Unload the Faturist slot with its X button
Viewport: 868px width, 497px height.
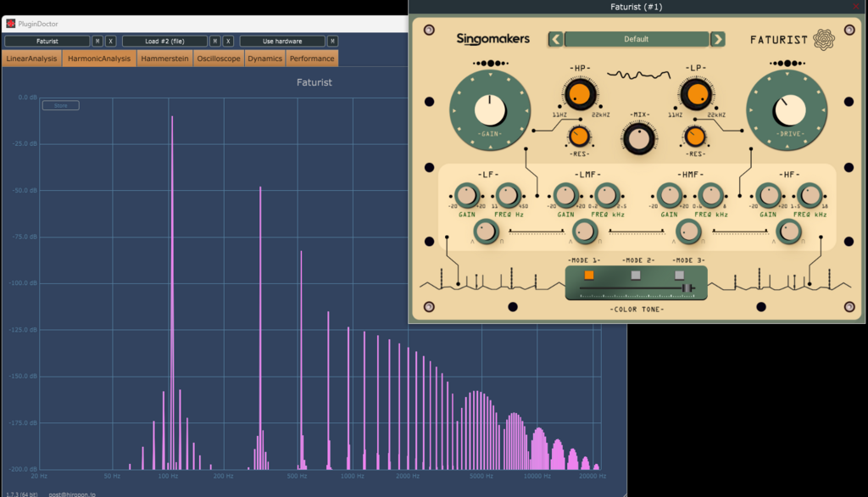[x=111, y=41]
